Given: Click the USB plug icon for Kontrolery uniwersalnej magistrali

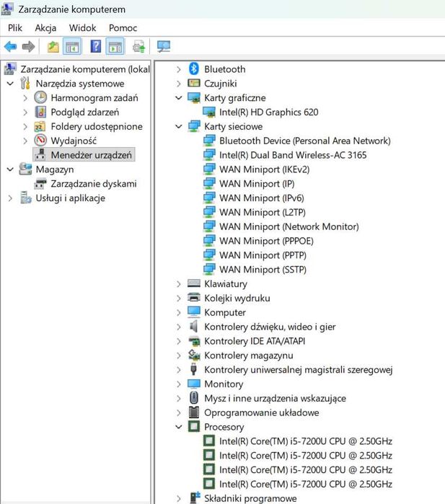Looking at the screenshot, I should 193,369.
